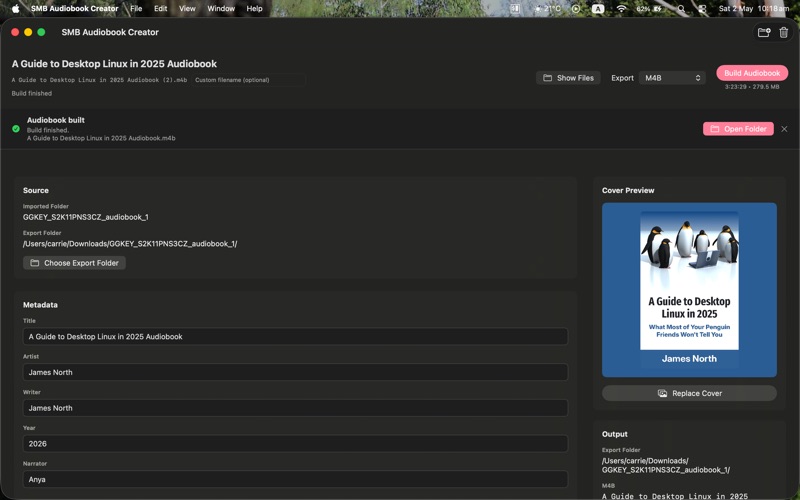Click the battery status indicator
The width and height of the screenshot is (800, 500).
(x=649, y=9)
